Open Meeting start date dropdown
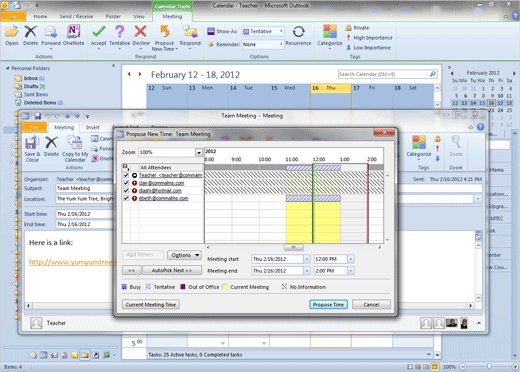This screenshot has height=372, width=520. 307,259
